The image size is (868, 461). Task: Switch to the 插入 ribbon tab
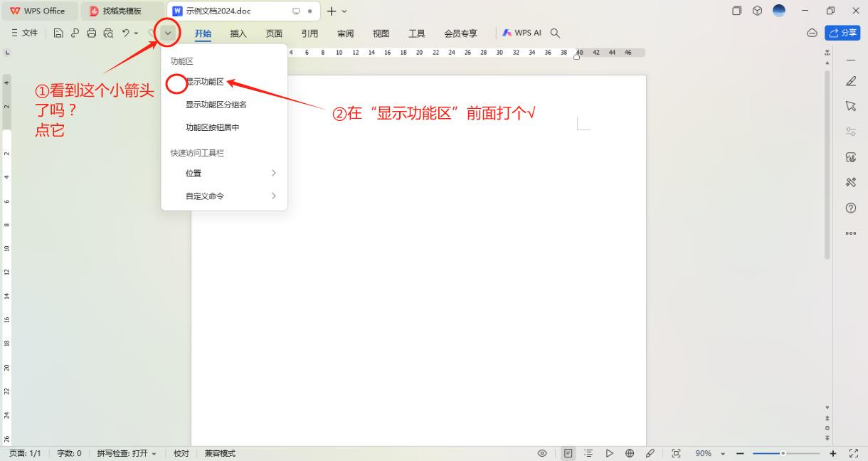tap(238, 33)
